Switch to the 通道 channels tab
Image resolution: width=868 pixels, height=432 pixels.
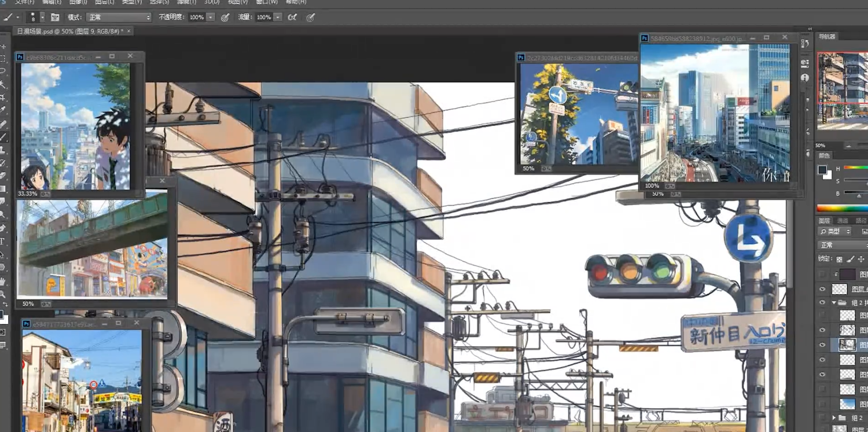(x=843, y=221)
